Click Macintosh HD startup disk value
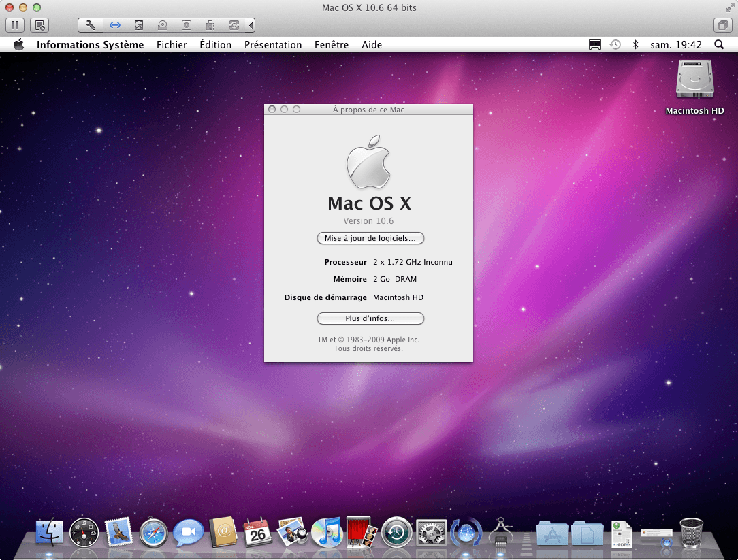This screenshot has height=560, width=738. [x=398, y=297]
